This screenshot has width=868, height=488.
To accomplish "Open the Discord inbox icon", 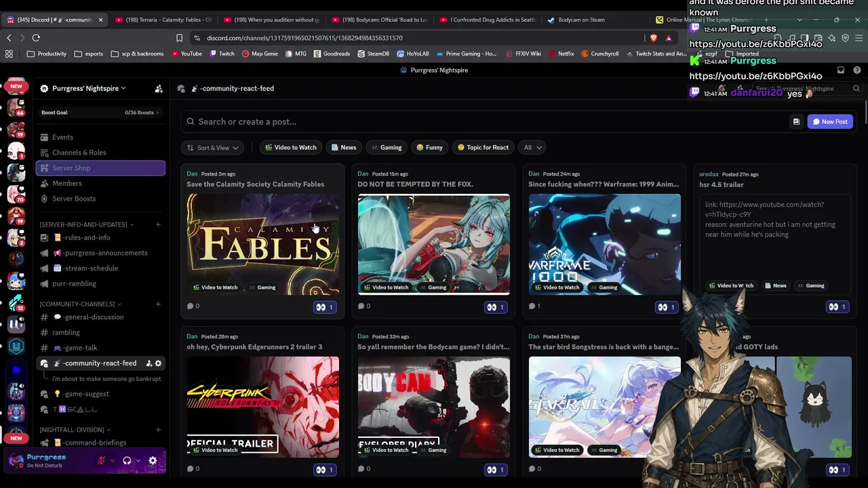I will click(x=841, y=70).
